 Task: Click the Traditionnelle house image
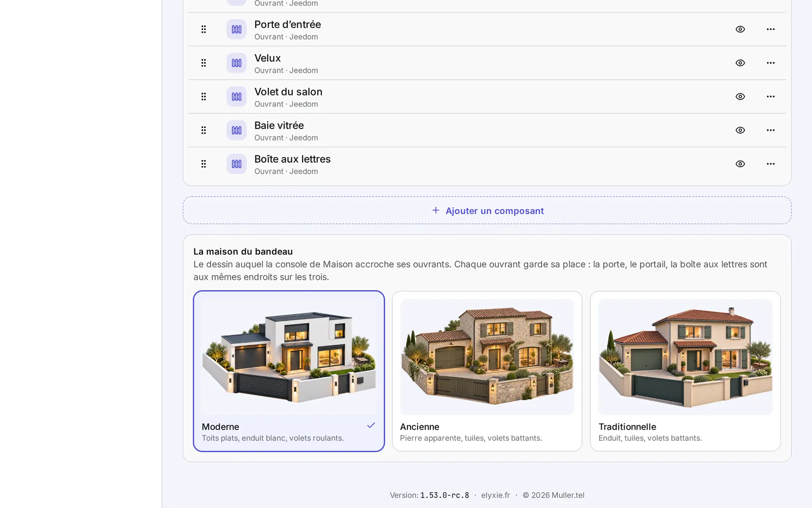[x=685, y=357]
